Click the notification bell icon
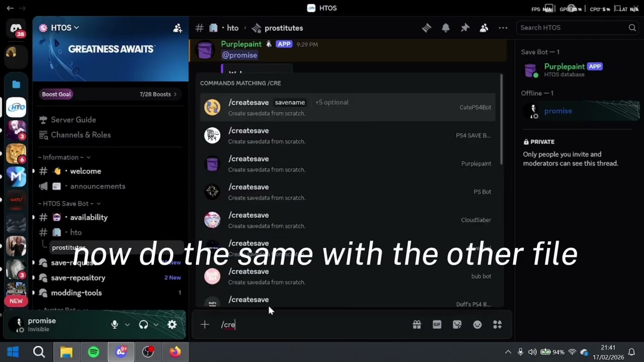 (446, 28)
